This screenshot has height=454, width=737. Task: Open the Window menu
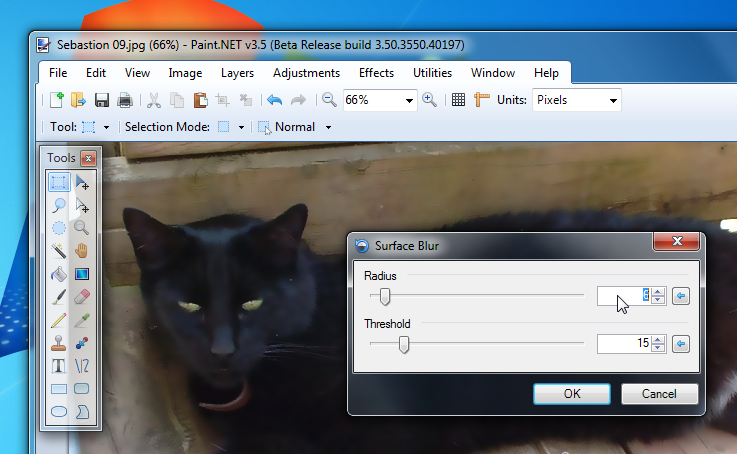click(493, 73)
